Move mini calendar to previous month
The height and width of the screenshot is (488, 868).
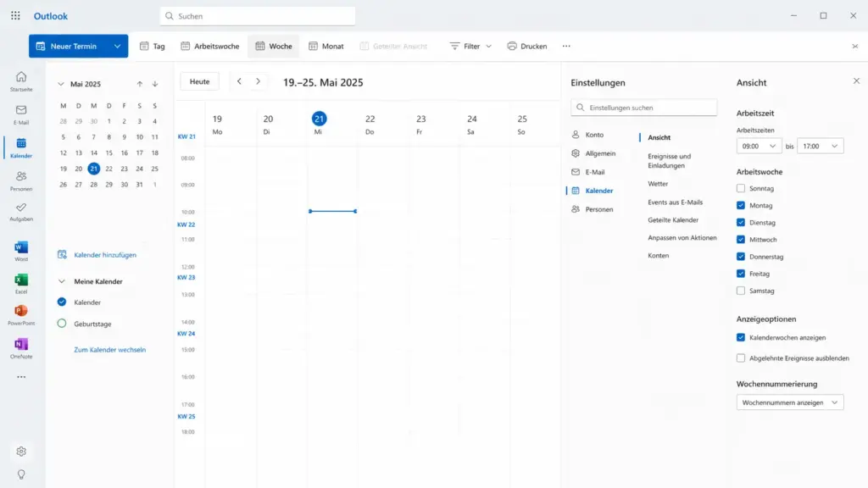(x=140, y=84)
